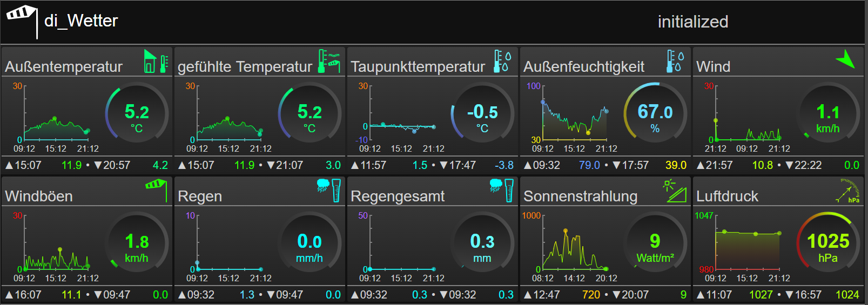The width and height of the screenshot is (868, 305).
Task: Open the Luftdruck history chart
Action: click(x=743, y=247)
